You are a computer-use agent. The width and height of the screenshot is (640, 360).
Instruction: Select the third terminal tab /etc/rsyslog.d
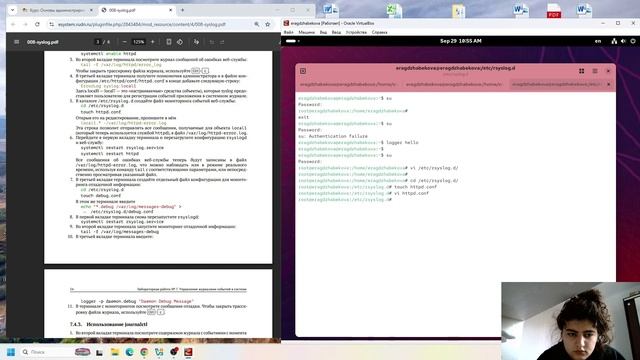pos(557,84)
